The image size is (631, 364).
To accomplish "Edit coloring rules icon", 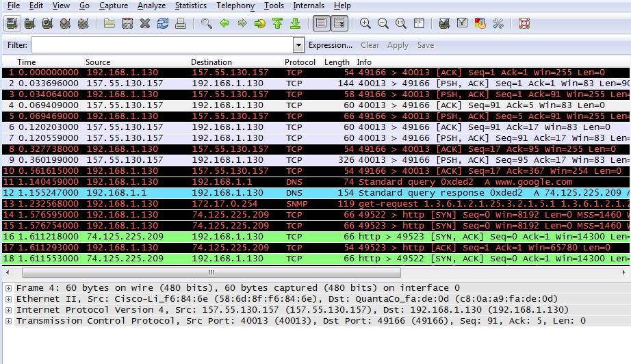I will (480, 23).
